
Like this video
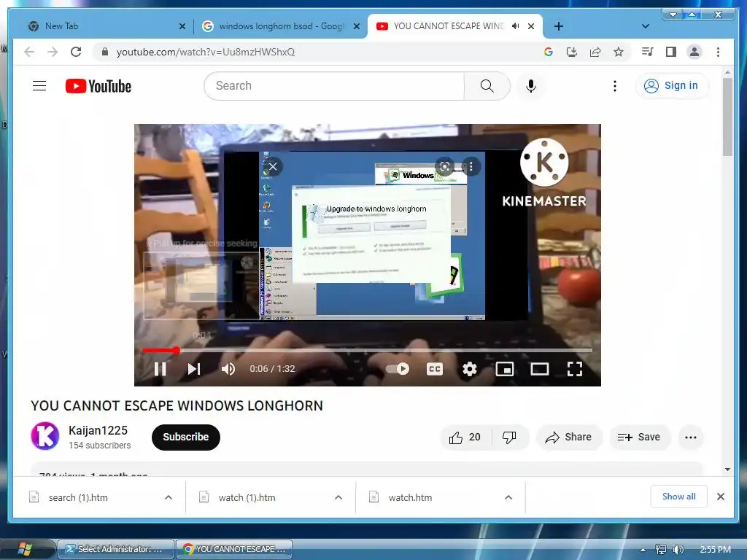tap(465, 437)
